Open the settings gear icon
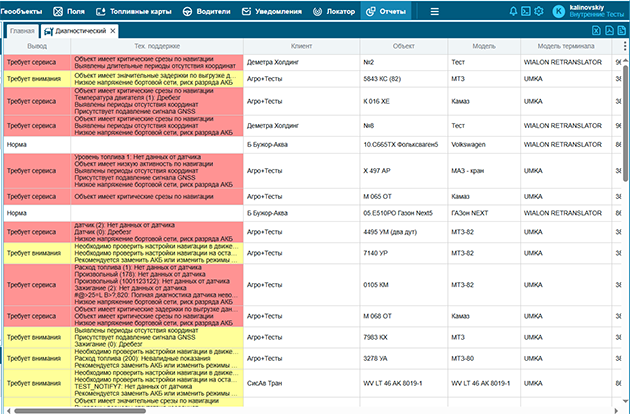630x414 pixels. [539, 11]
